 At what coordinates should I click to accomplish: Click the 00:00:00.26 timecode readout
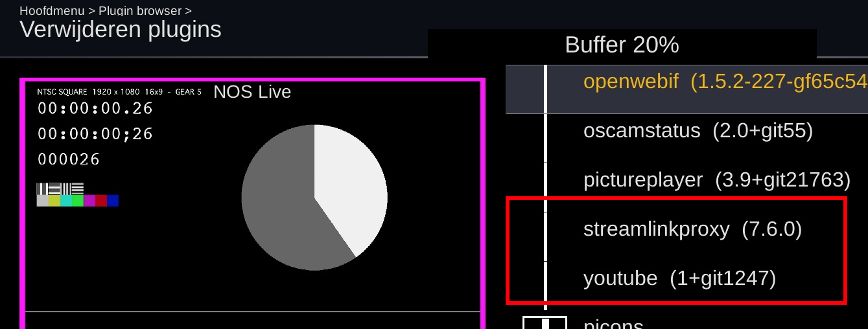(95, 109)
